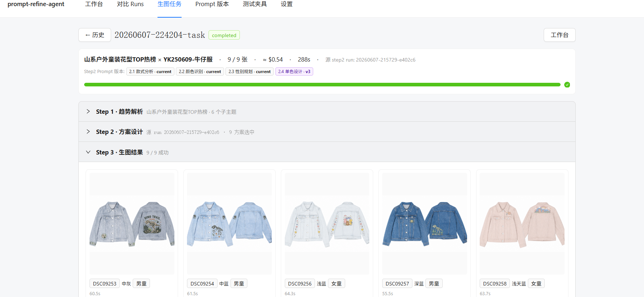The image size is (644, 297).
Task: Click the ≈ $0.54 cost value
Action: (x=273, y=60)
